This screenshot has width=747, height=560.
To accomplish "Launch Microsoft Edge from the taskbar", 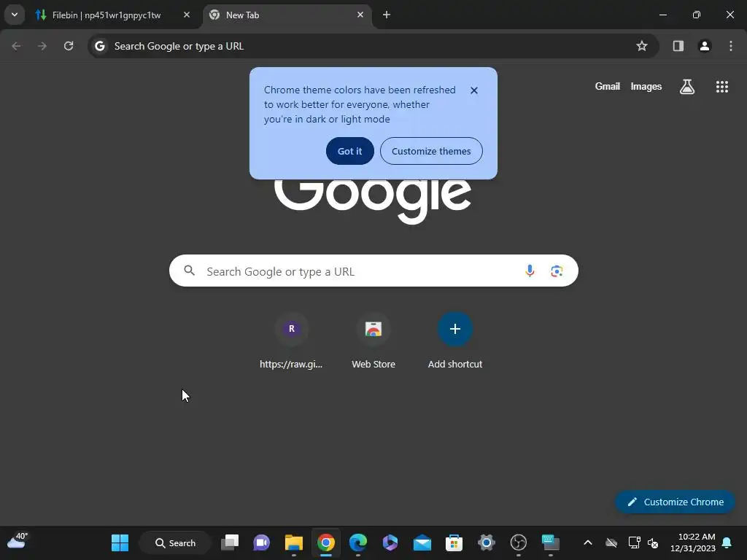I will tap(357, 542).
